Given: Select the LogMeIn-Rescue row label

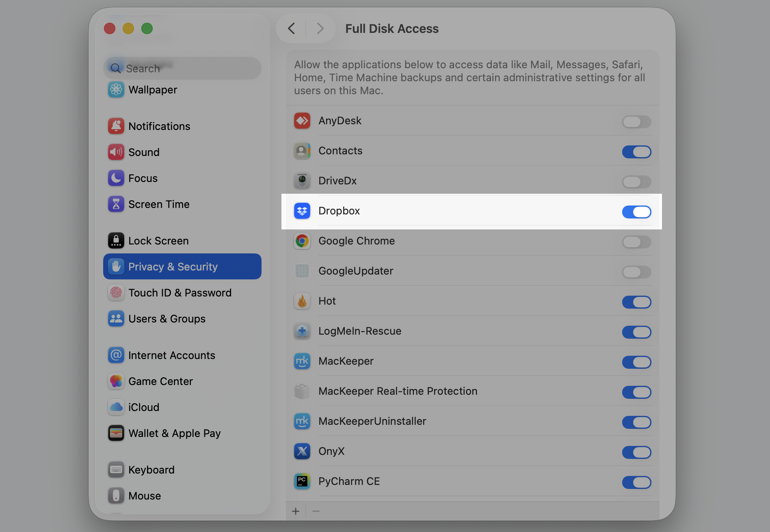Looking at the screenshot, I should click(x=360, y=331).
